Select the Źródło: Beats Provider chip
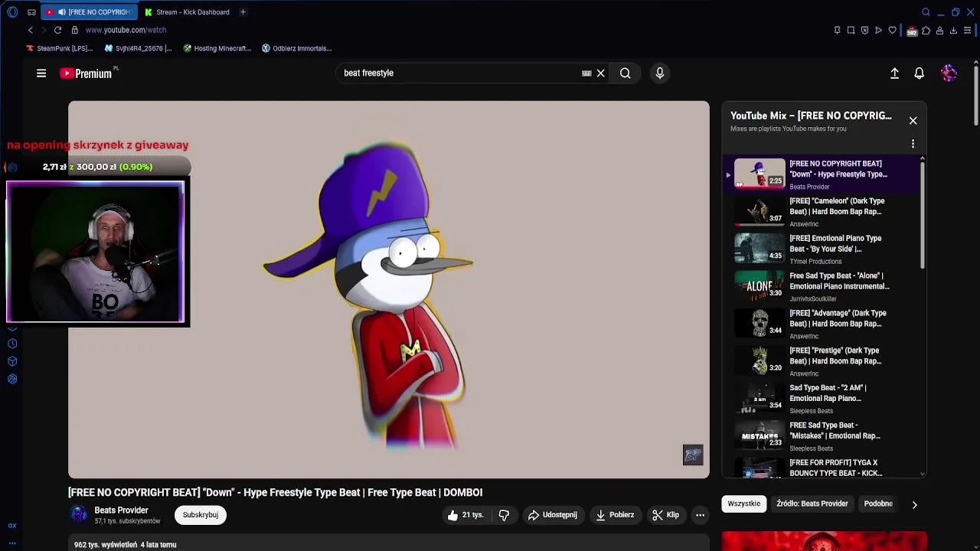The height and width of the screenshot is (551, 980). (x=812, y=504)
